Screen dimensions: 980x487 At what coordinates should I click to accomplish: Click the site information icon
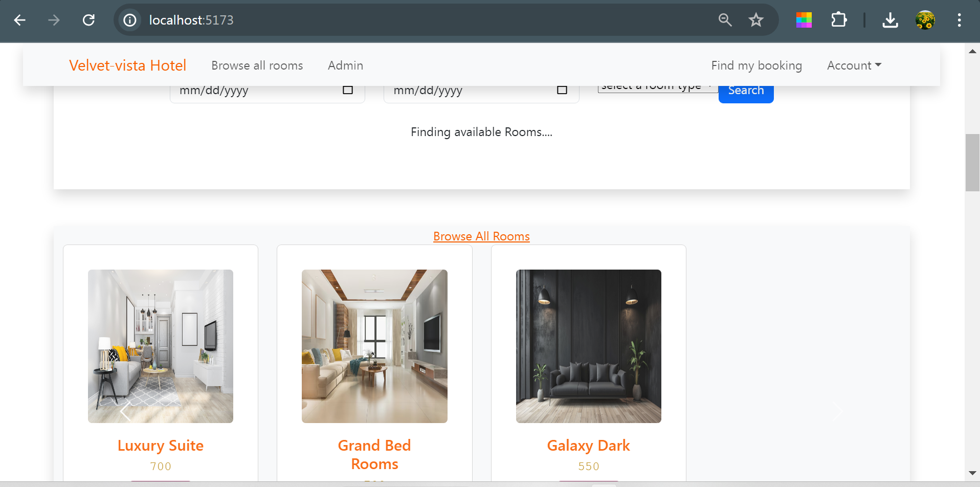click(130, 20)
